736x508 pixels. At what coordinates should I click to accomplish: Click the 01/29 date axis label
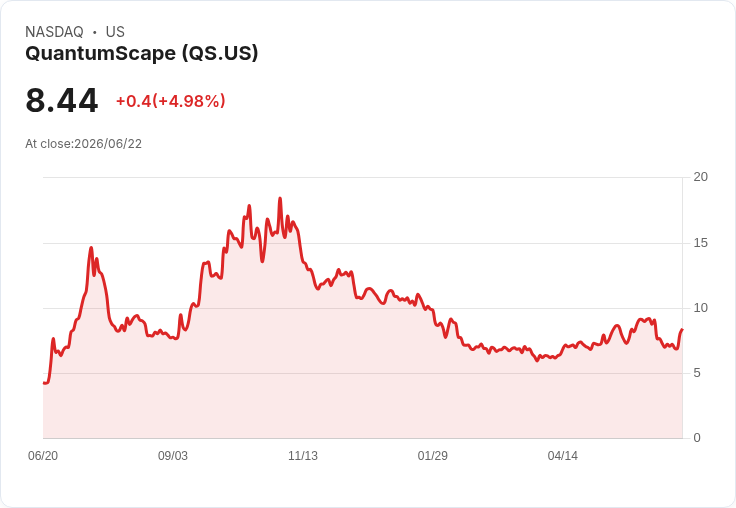(433, 456)
